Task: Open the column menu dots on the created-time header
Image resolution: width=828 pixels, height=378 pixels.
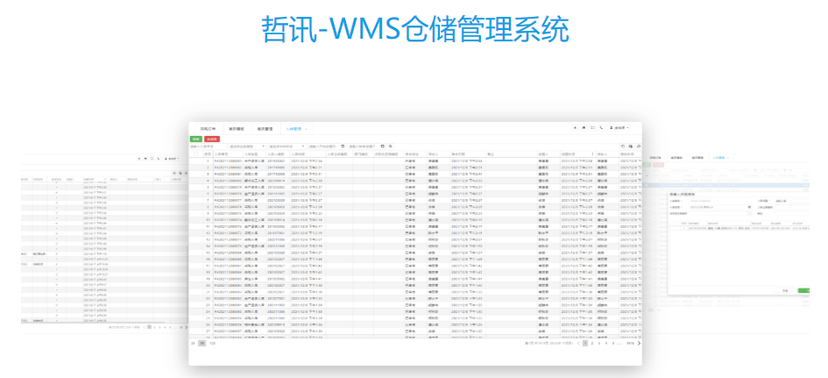Action: point(592,154)
